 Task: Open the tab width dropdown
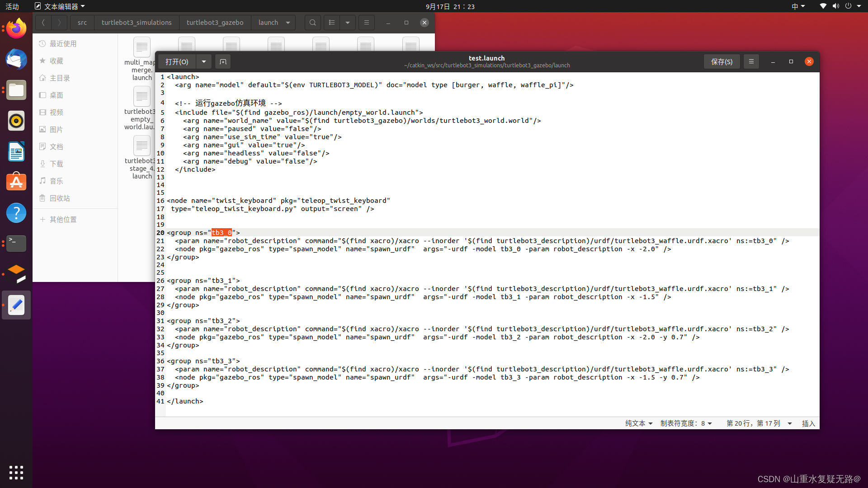(x=686, y=423)
